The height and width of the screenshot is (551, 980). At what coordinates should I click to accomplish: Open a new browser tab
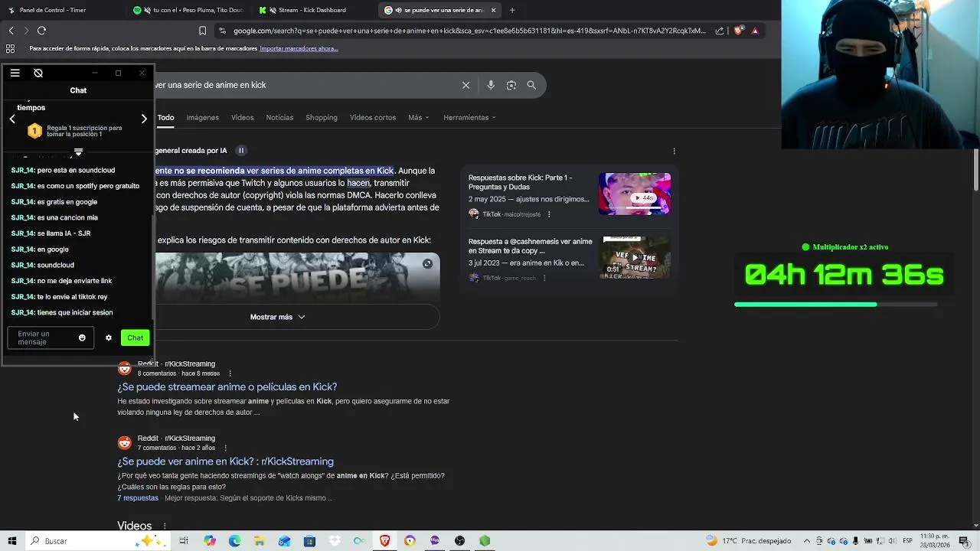(512, 10)
